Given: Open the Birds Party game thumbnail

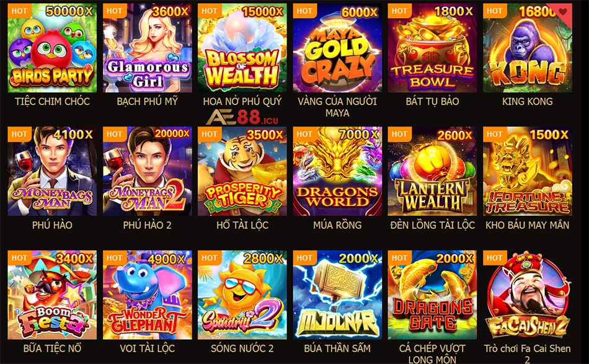Looking at the screenshot, I should pos(52,48).
